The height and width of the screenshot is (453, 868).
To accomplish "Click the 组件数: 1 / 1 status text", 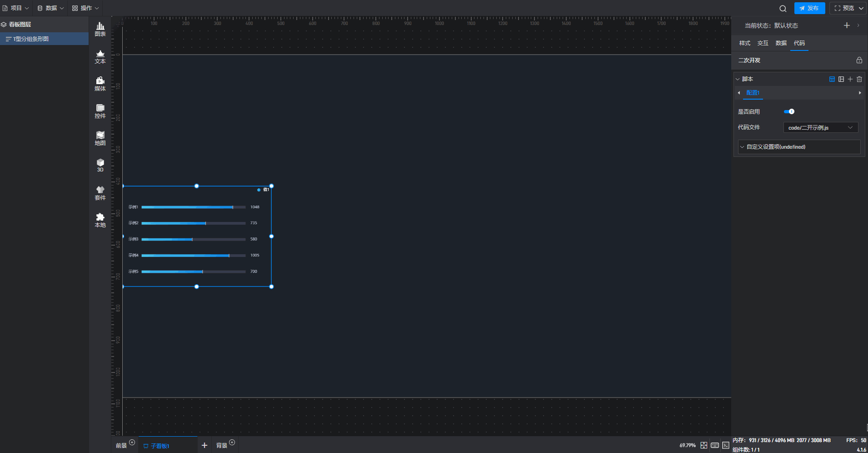I will pyautogui.click(x=746, y=449).
